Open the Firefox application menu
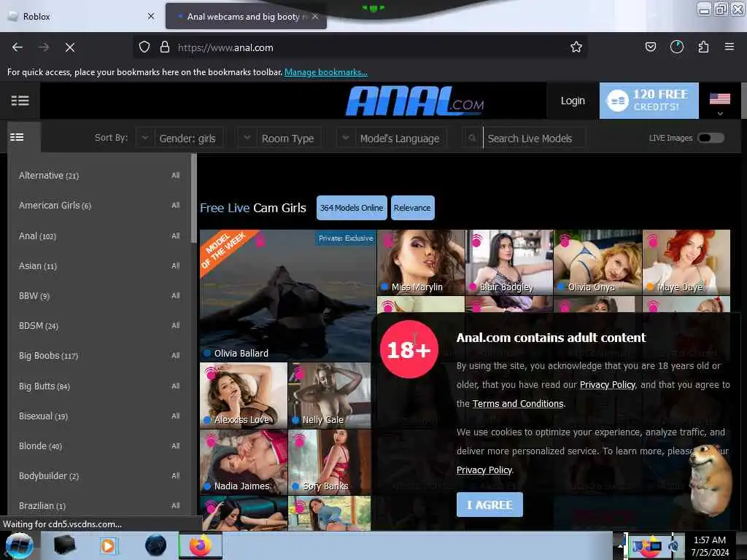The width and height of the screenshot is (747, 560). [729, 47]
